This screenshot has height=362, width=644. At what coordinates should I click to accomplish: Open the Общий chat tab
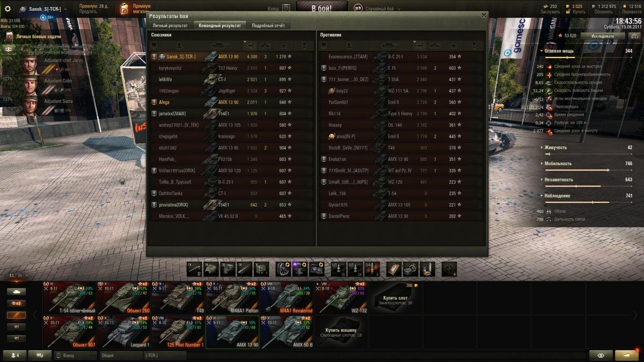point(120,355)
